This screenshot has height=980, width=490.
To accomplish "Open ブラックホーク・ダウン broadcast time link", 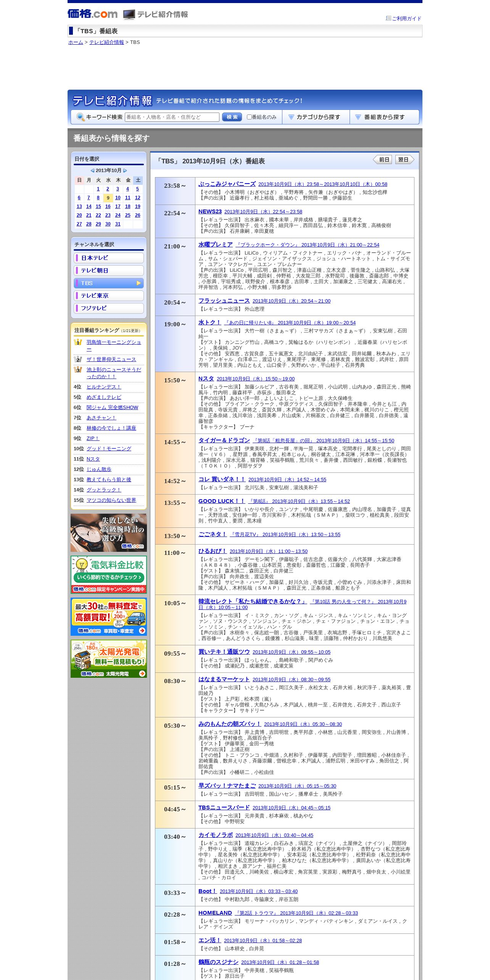I will pos(308,245).
